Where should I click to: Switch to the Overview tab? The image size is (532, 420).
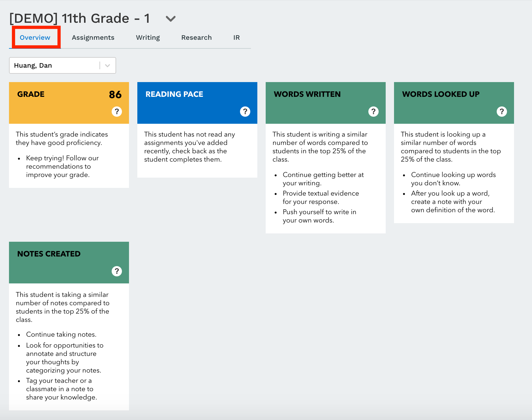(x=35, y=38)
